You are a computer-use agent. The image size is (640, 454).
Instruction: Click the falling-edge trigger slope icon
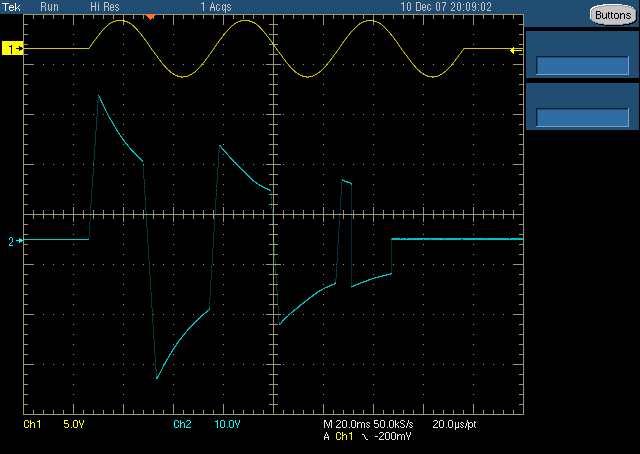(364, 436)
